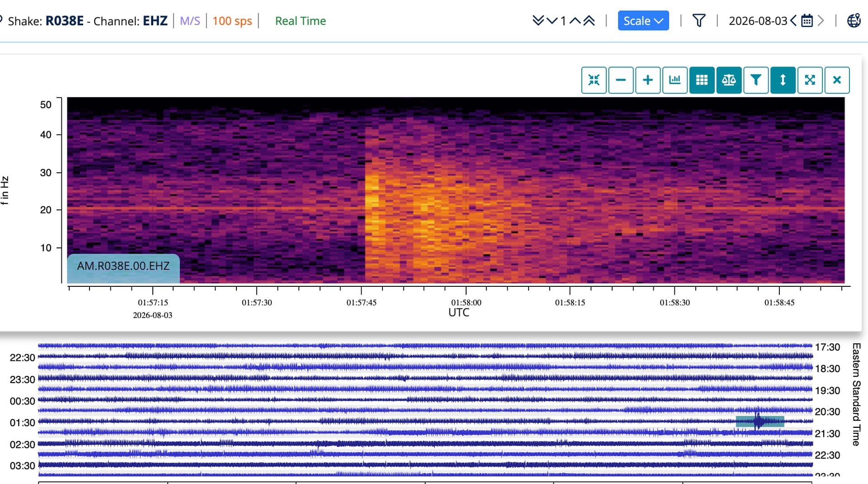
Task: Click the station name R038E
Action: tap(65, 21)
